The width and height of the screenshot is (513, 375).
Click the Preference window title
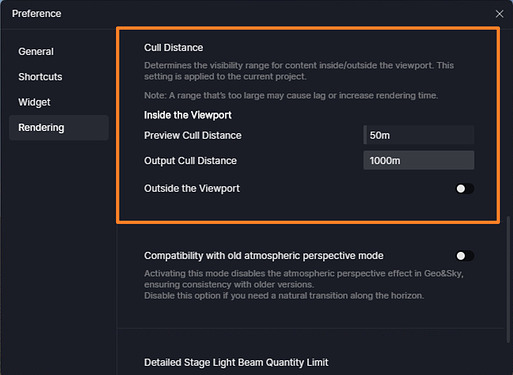coord(36,14)
